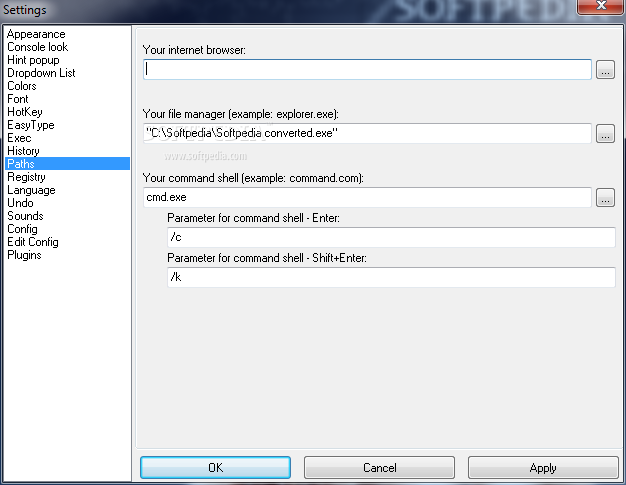Select the highlighted Paths entry
Image resolution: width=626 pixels, height=485 pixels.
tap(67, 164)
